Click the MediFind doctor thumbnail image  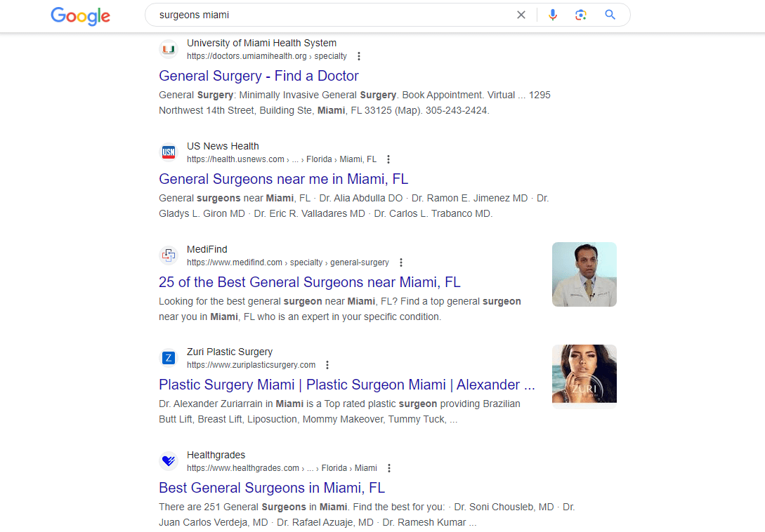[x=584, y=274]
